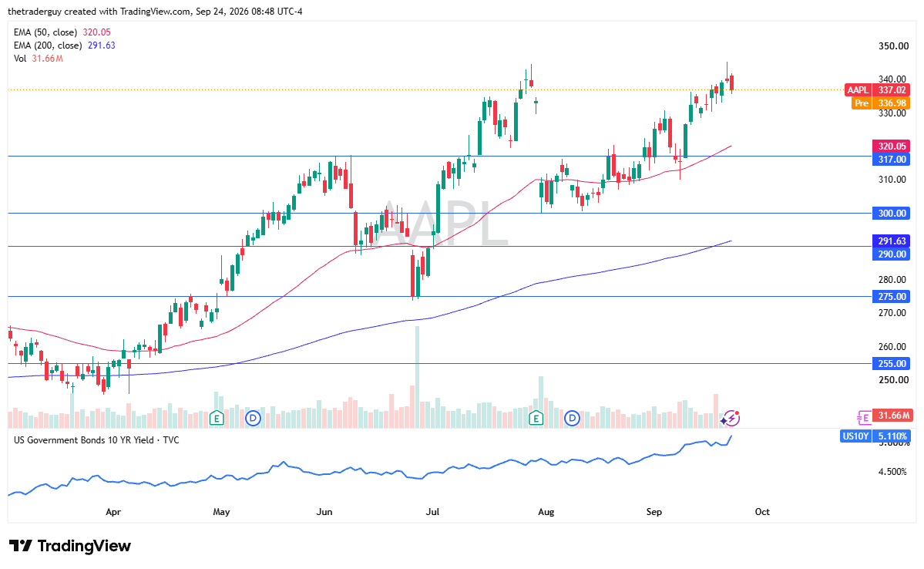
Task: Select the 275.00 horizontal line label
Action: tap(891, 297)
